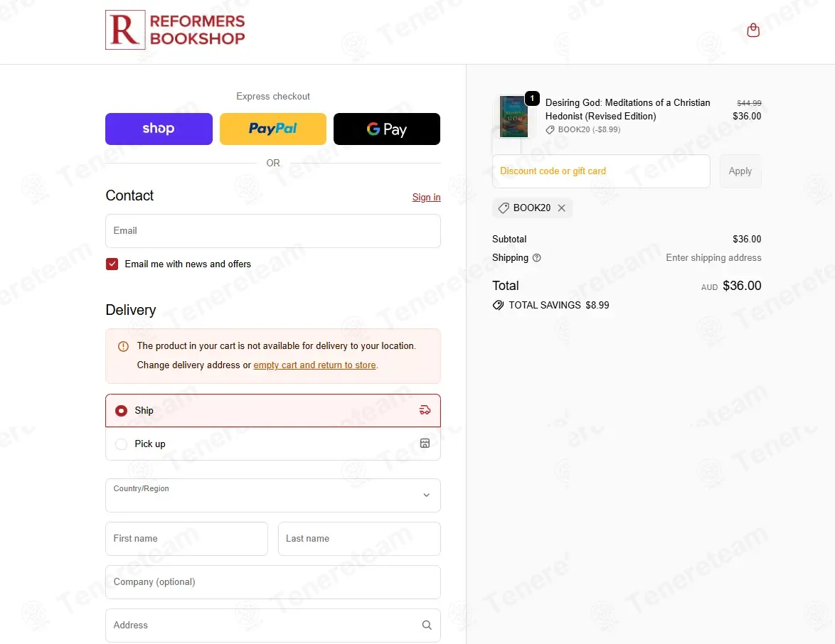This screenshot has height=644, width=835.
Task: Select the Pick up delivery option
Action: (272, 444)
